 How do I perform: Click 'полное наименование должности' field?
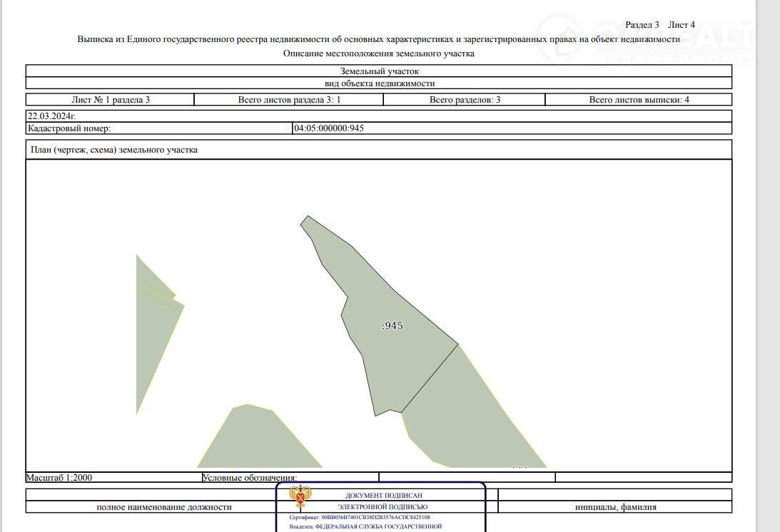164,507
